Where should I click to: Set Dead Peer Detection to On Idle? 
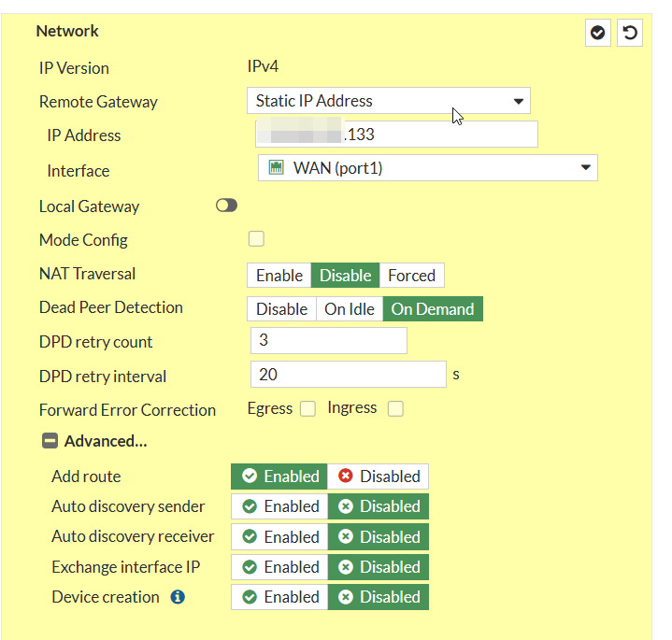[x=349, y=309]
